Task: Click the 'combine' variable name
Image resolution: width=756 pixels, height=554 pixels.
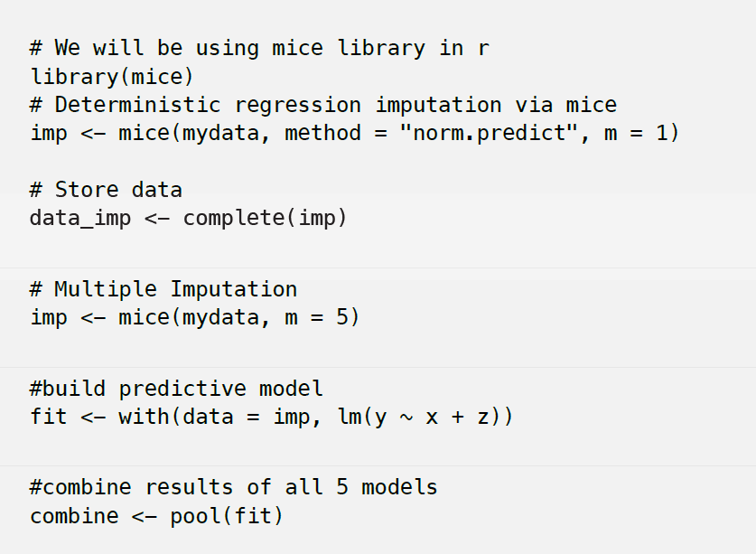Action: point(74,516)
